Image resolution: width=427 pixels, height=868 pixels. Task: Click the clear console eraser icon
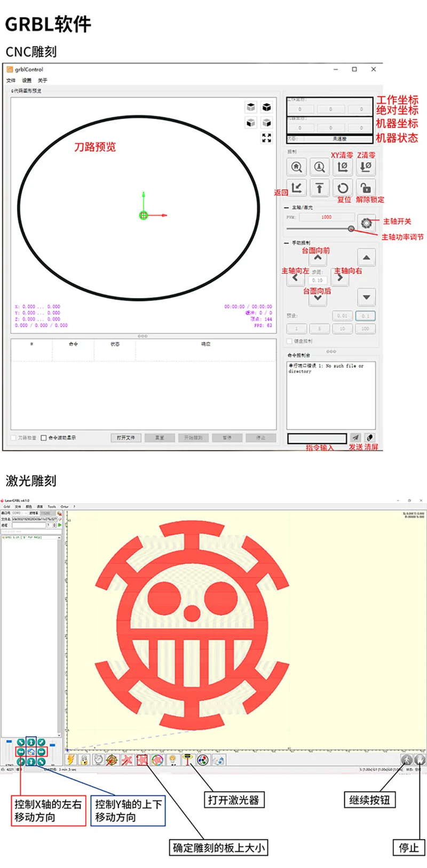[x=369, y=438]
